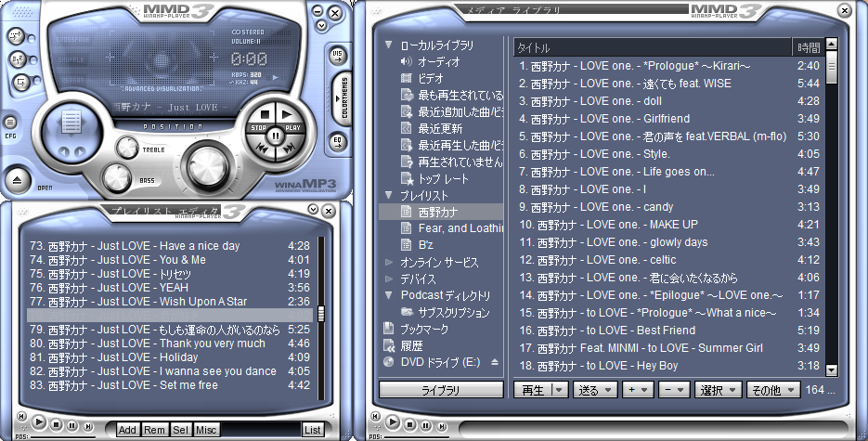The image size is (868, 441).
Task: Open the 再生 button's dropdown arrow
Action: (x=559, y=390)
